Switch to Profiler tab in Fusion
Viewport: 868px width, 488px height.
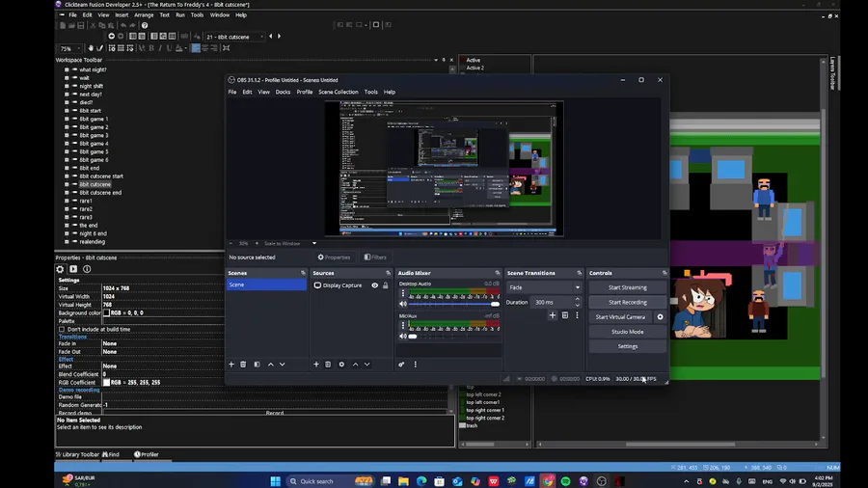(147, 454)
